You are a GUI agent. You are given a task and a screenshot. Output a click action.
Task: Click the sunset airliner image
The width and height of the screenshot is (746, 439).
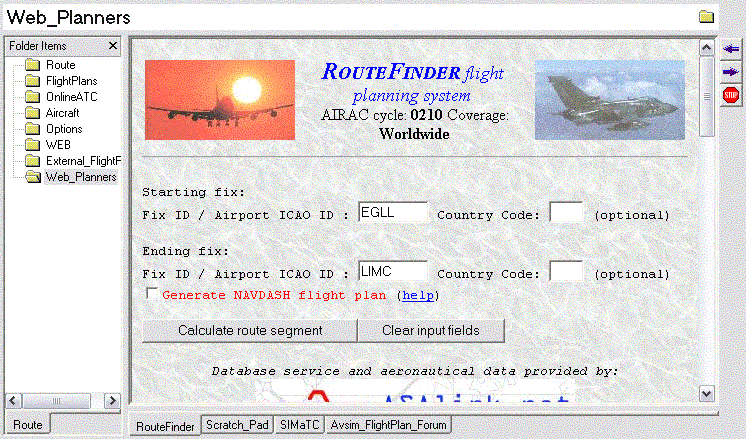(x=220, y=100)
